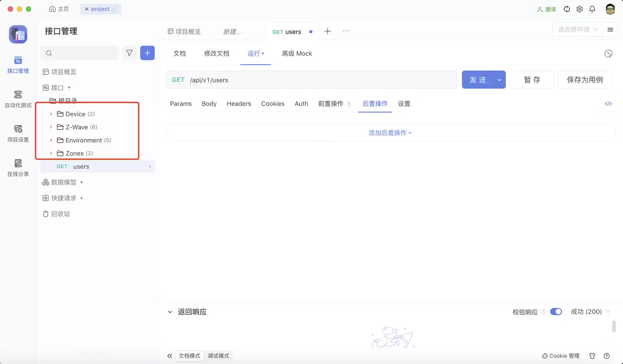Open 请选择环境 environment dropdown

(x=578, y=30)
